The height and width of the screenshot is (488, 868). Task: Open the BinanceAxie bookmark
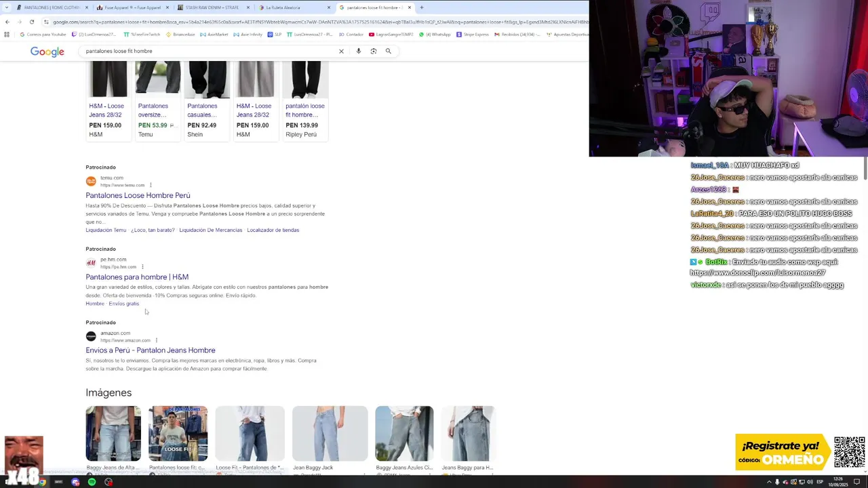pos(180,35)
